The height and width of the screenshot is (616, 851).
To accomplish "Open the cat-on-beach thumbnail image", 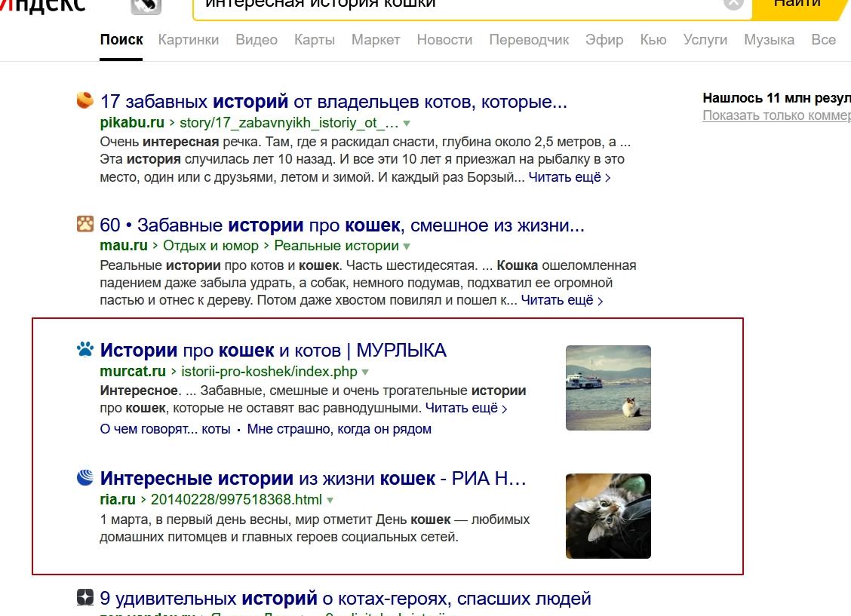I will [608, 388].
